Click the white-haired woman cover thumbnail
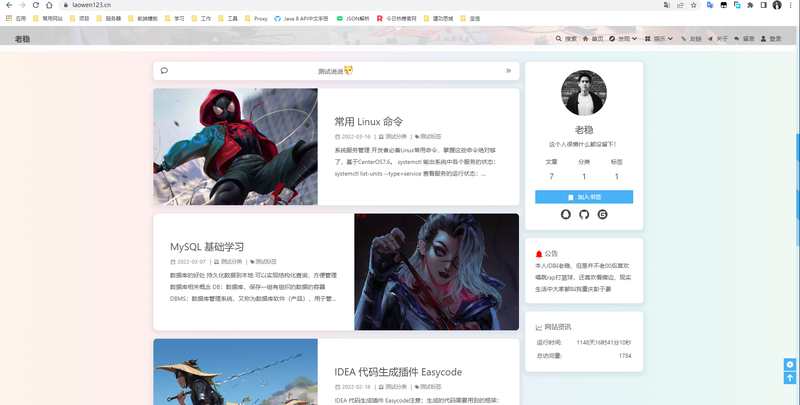 click(437, 272)
